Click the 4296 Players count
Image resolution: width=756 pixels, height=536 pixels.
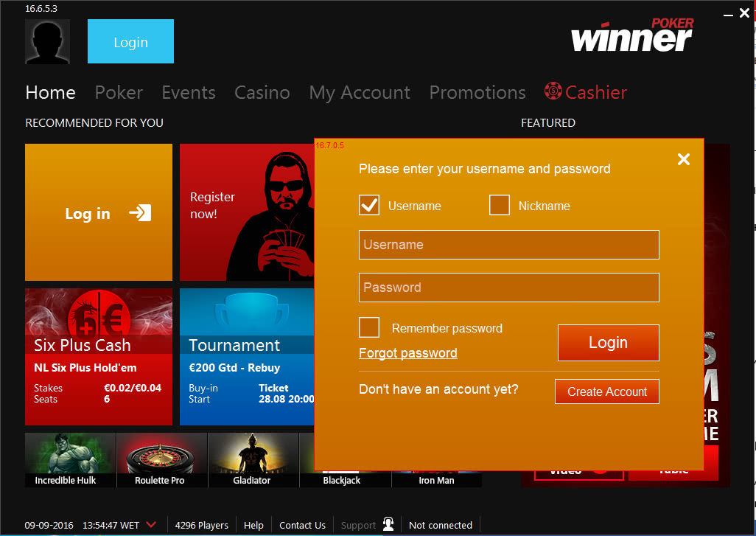coord(202,525)
